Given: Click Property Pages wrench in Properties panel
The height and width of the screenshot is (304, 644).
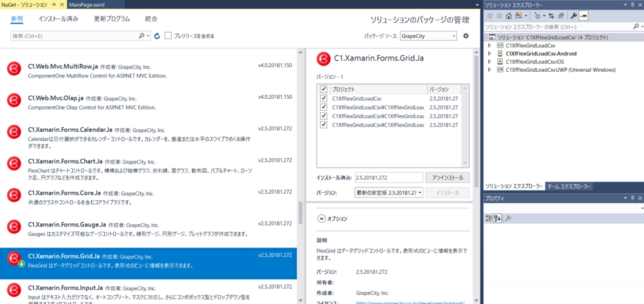Looking at the screenshot, I should click(x=508, y=218).
